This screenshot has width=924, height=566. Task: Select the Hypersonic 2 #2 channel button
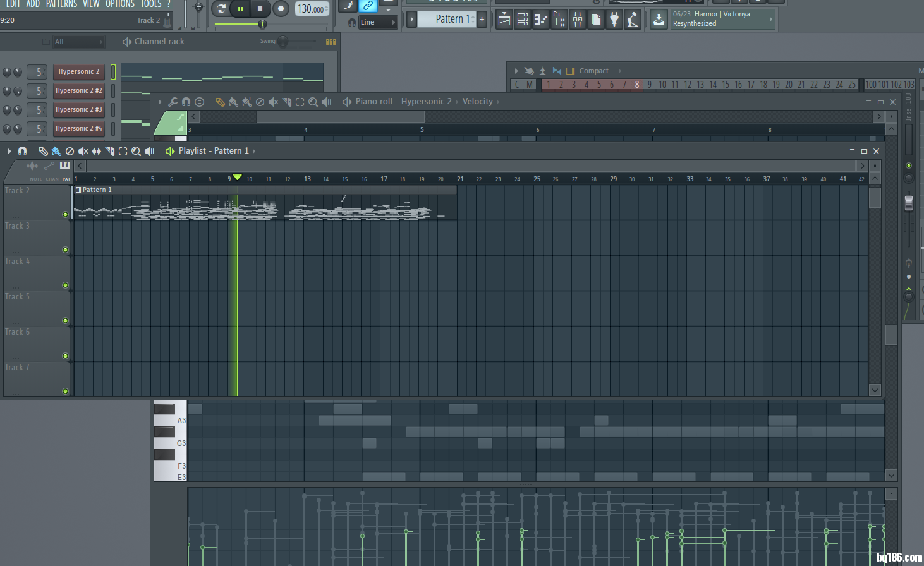(78, 91)
